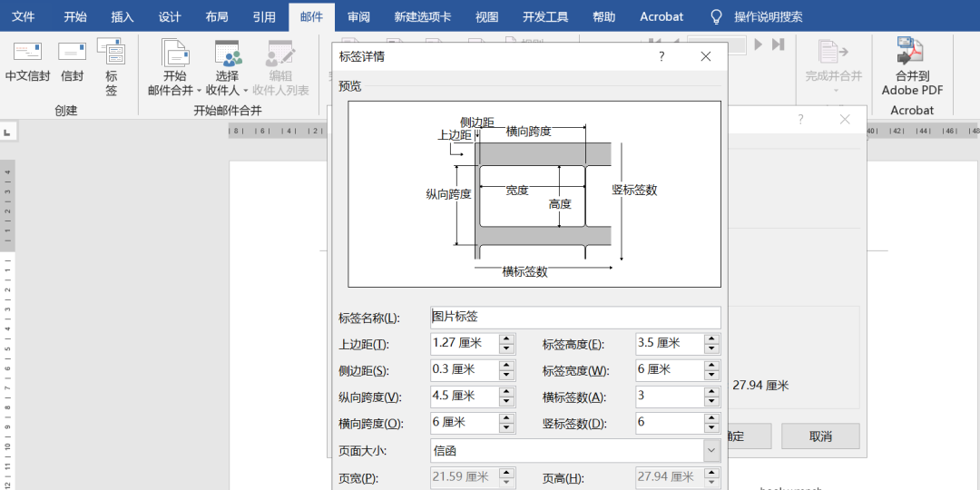Close the 标签详情 dialog
This screenshot has width=980, height=490.
(x=706, y=56)
